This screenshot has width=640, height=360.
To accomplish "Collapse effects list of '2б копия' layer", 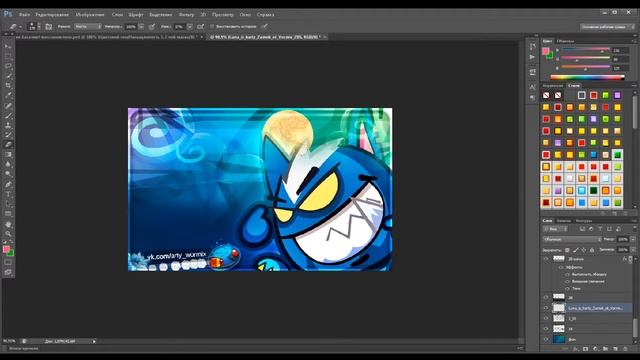I will pos(630,259).
